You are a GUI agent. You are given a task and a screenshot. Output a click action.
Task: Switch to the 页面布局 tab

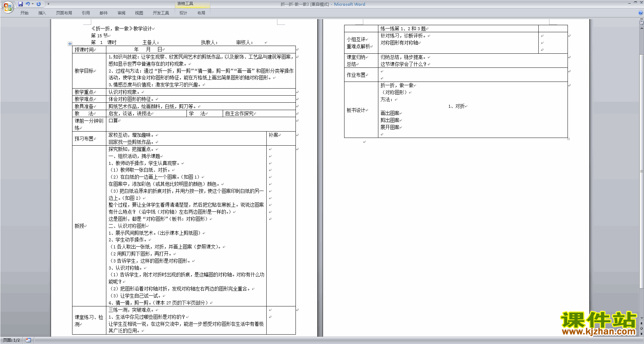pyautogui.click(x=64, y=13)
